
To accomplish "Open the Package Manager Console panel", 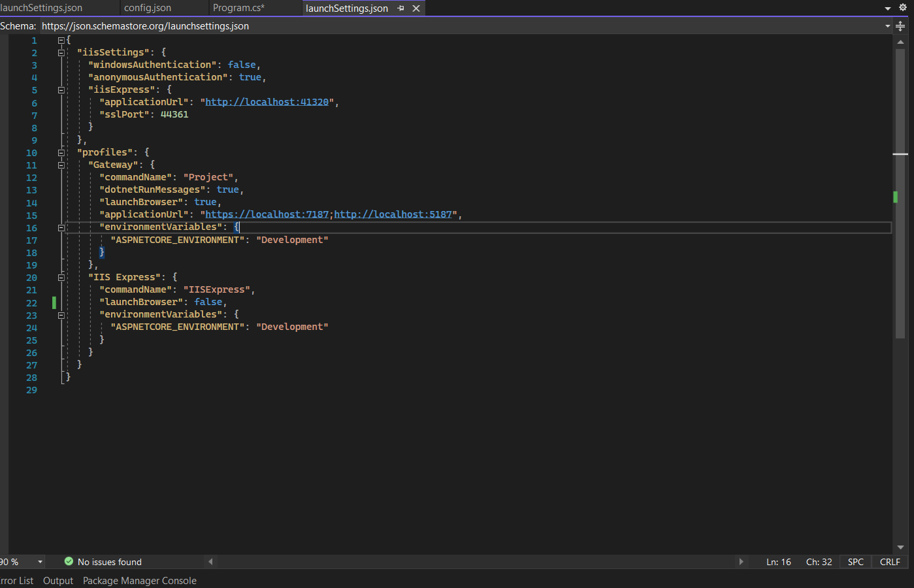I will point(139,580).
